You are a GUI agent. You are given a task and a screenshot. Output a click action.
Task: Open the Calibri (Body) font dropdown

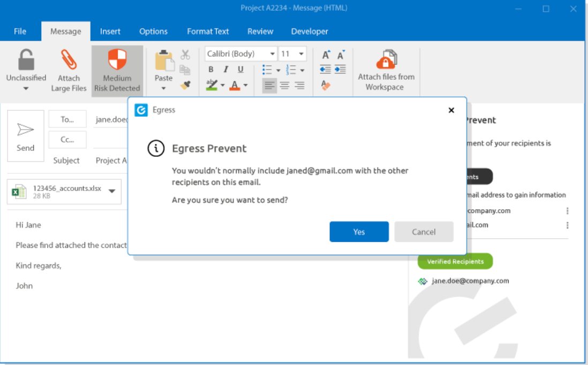tap(272, 54)
